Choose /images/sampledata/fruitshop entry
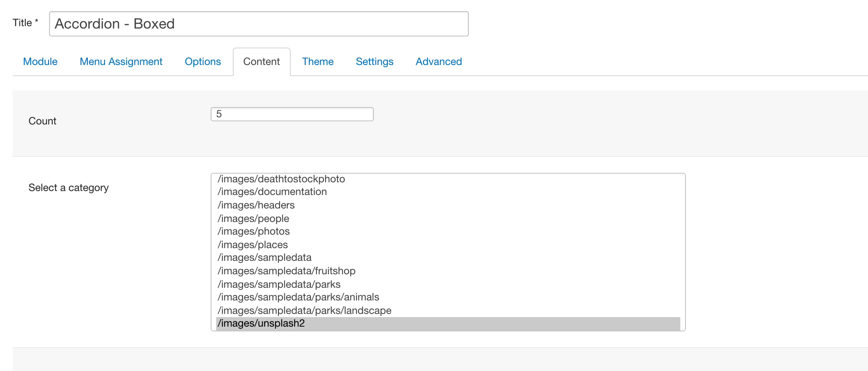 pyautogui.click(x=448, y=271)
